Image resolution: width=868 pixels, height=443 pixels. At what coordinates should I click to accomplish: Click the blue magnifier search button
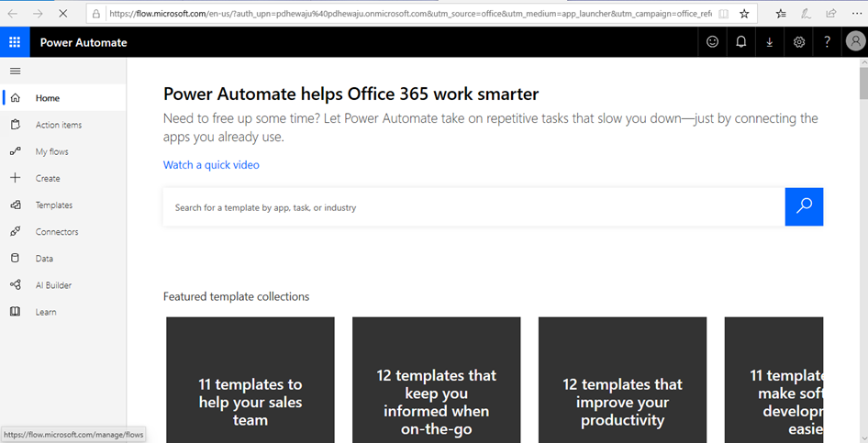[804, 207]
